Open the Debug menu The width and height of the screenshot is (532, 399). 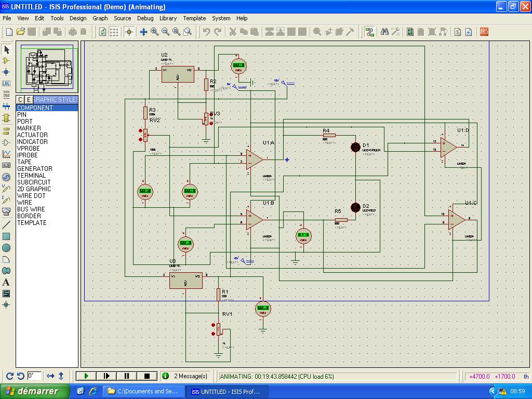(145, 18)
